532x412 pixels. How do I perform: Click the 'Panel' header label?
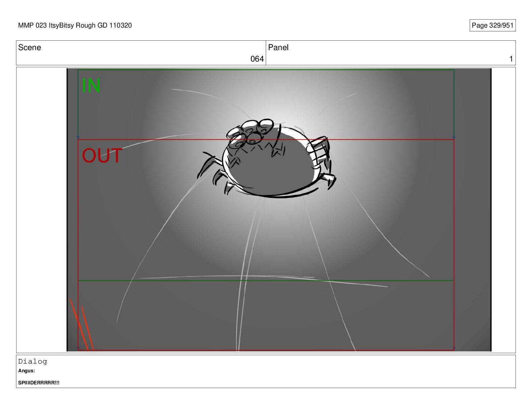coord(278,47)
